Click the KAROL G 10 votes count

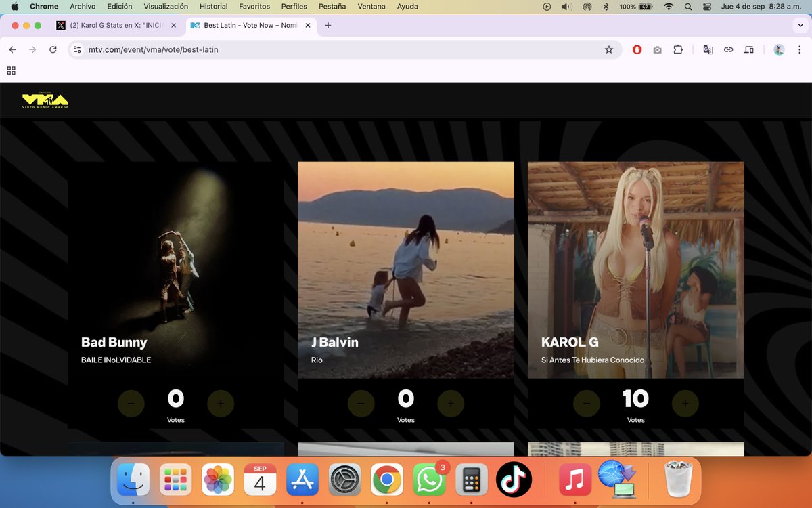(636, 399)
